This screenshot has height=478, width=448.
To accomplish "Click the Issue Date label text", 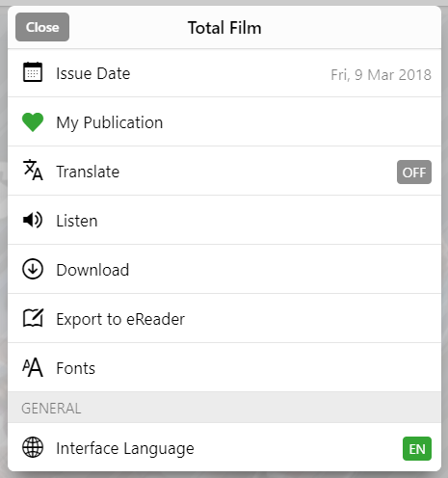I will [93, 73].
